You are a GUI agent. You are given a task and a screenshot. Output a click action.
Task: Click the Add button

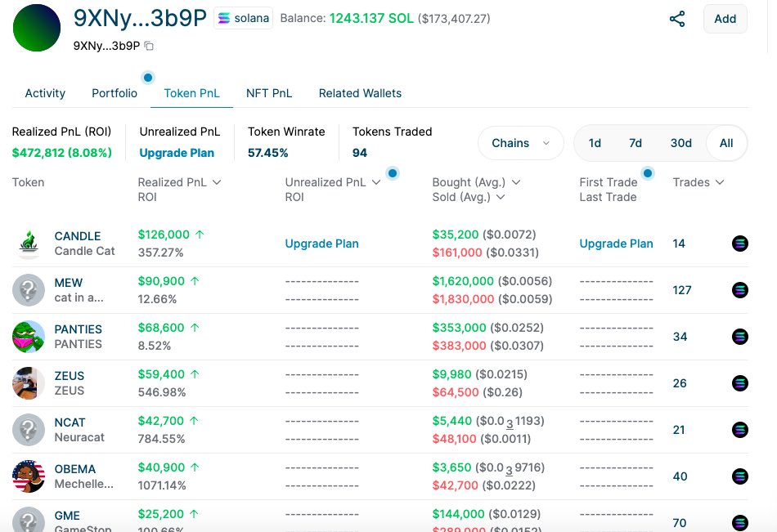coord(725,19)
